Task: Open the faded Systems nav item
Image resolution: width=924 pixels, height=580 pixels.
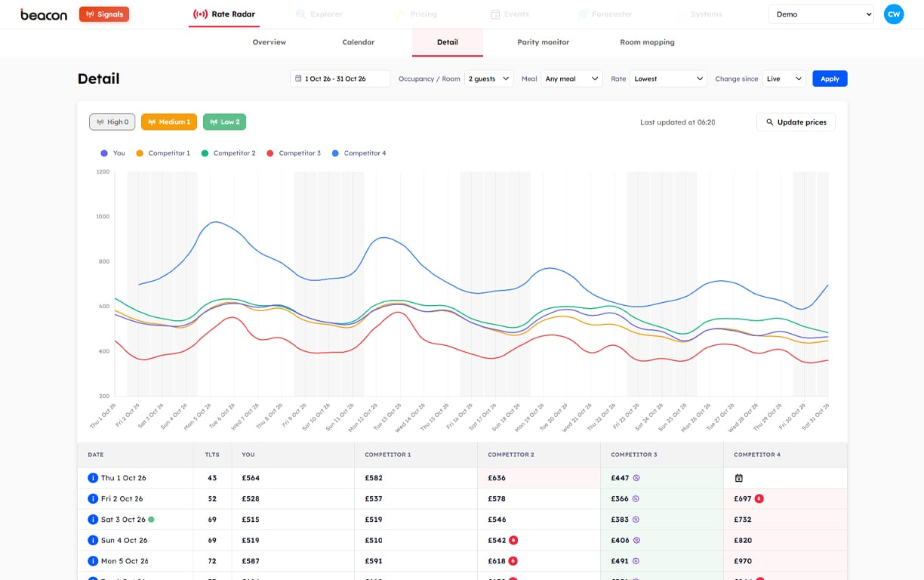Action: pyautogui.click(x=700, y=14)
